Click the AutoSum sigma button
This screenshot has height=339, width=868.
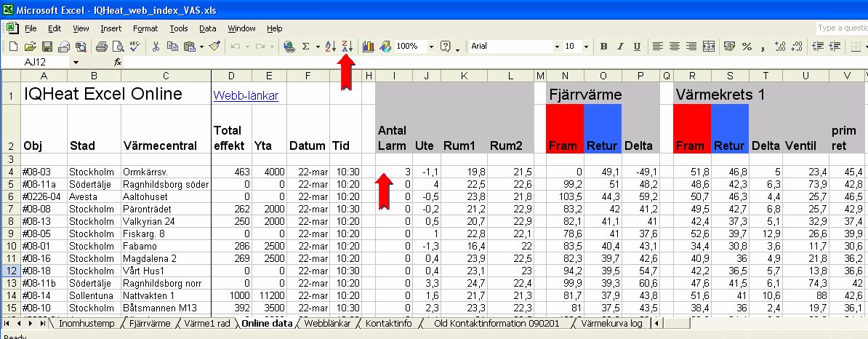click(x=305, y=47)
